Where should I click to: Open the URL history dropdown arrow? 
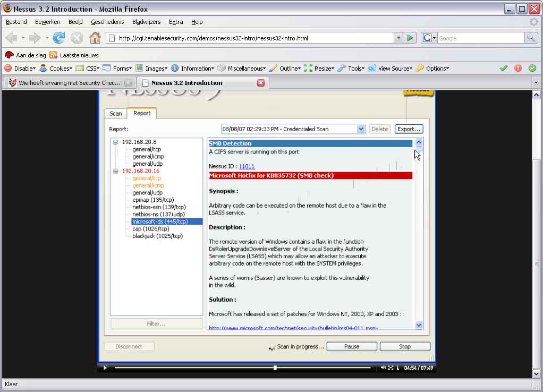click(398, 38)
